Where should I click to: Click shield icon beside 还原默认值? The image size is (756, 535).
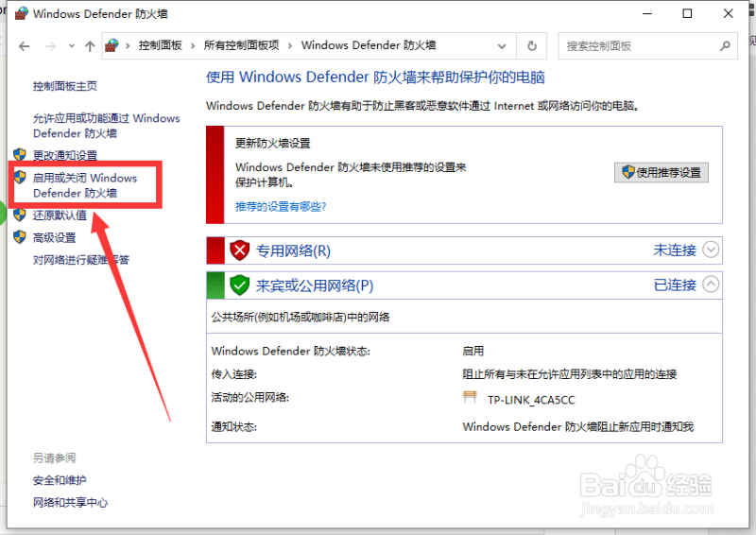(x=20, y=215)
